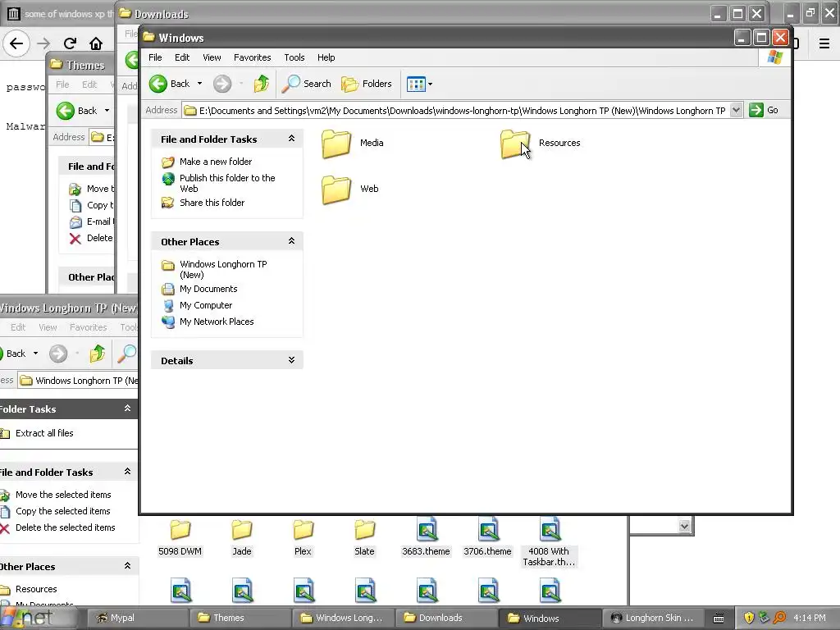
Task: Select the 3683.theme file
Action: pos(427,537)
